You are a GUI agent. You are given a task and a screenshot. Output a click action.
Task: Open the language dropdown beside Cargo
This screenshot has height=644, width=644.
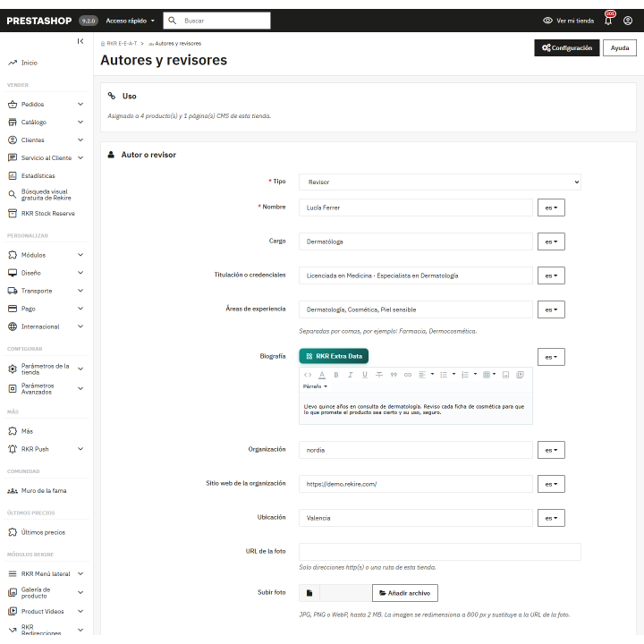(x=551, y=241)
